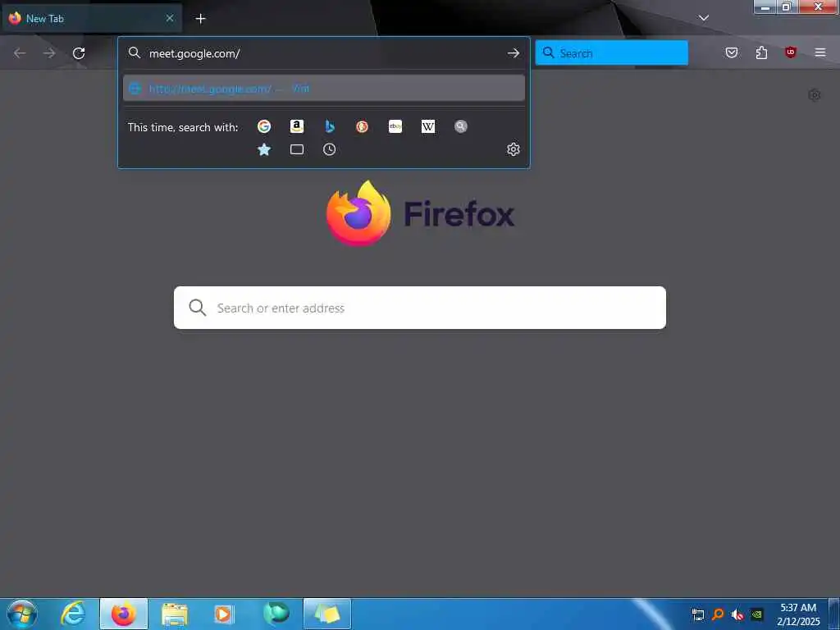Open Save to Pocket button
The image size is (840, 630).
point(731,52)
